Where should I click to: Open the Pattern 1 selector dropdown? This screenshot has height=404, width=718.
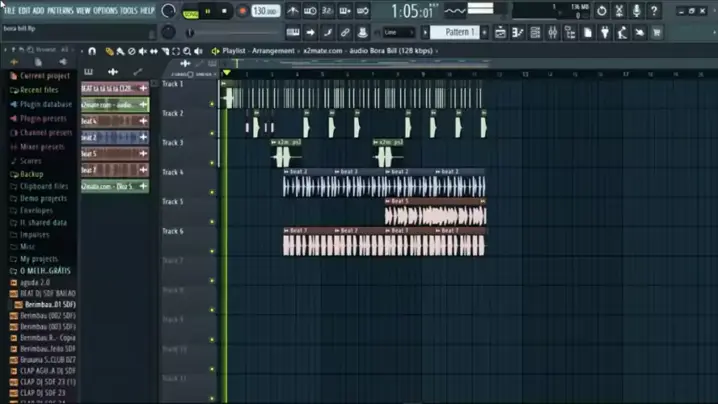[462, 33]
